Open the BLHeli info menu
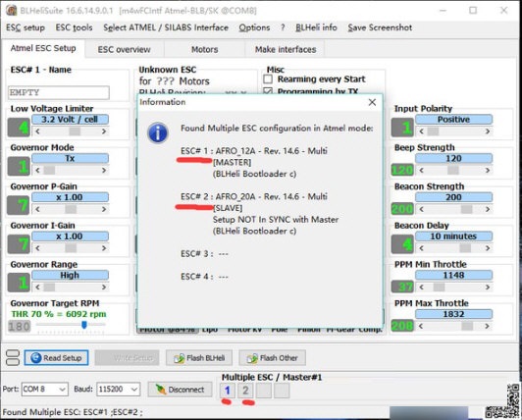The width and height of the screenshot is (522, 420). coord(316,27)
